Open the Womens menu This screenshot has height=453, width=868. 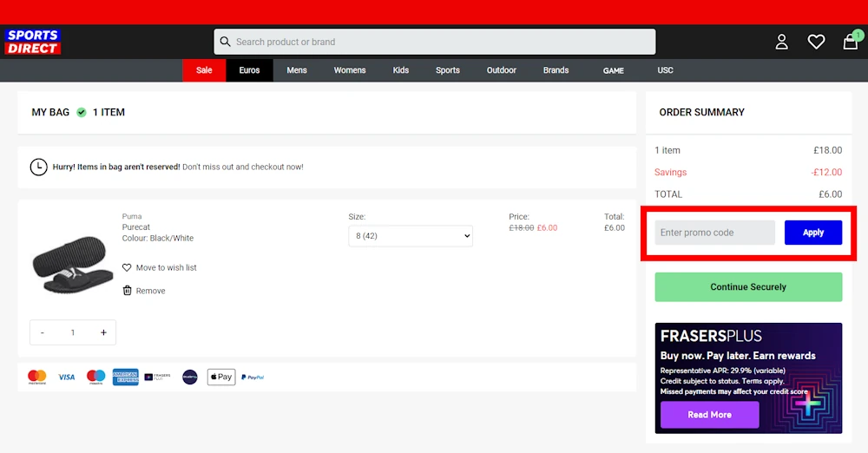[x=350, y=70]
